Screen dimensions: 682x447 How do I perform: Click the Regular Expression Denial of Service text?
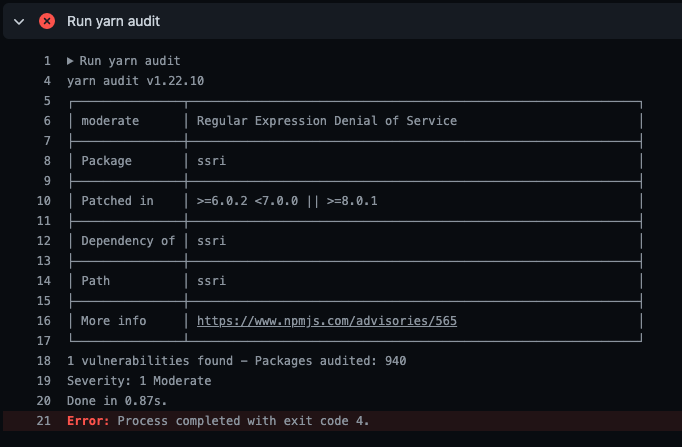coord(327,121)
